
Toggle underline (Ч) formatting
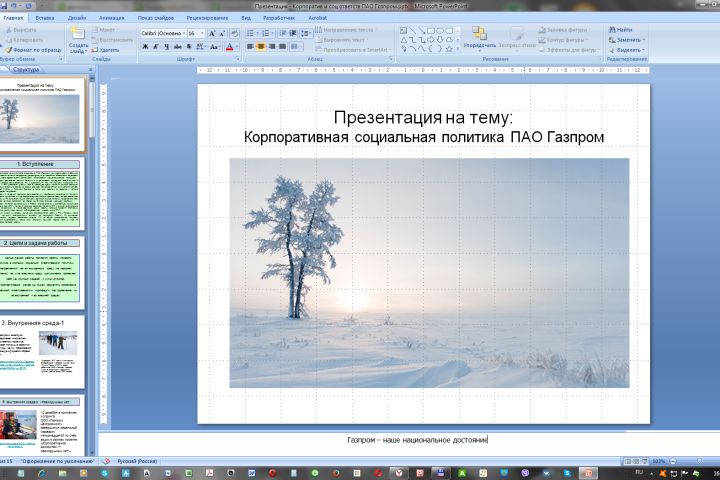166,47
